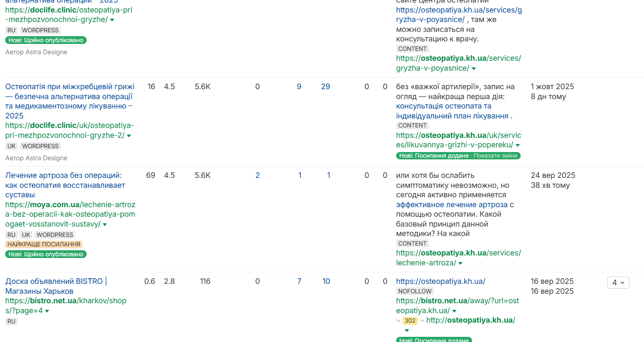644x342 pixels.
Task: Click the CONTENT tag in the Лечение артроза row
Action: [413, 243]
